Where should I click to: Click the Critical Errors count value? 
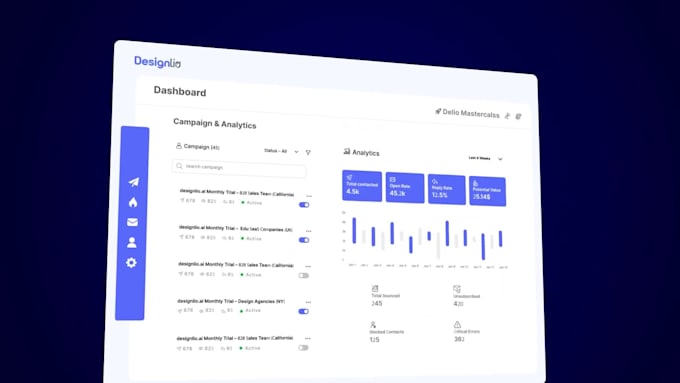point(459,339)
